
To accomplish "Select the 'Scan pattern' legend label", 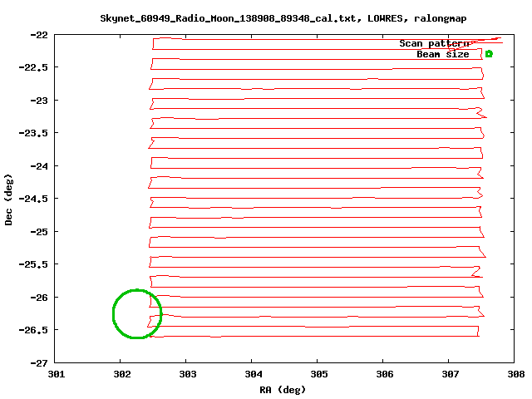I will pyautogui.click(x=434, y=43).
